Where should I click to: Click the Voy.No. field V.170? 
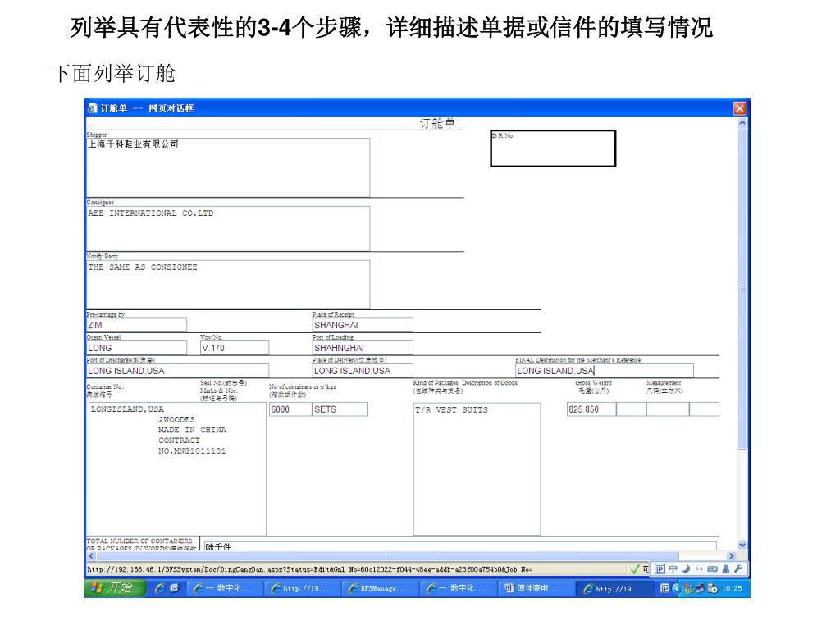[x=235, y=348]
